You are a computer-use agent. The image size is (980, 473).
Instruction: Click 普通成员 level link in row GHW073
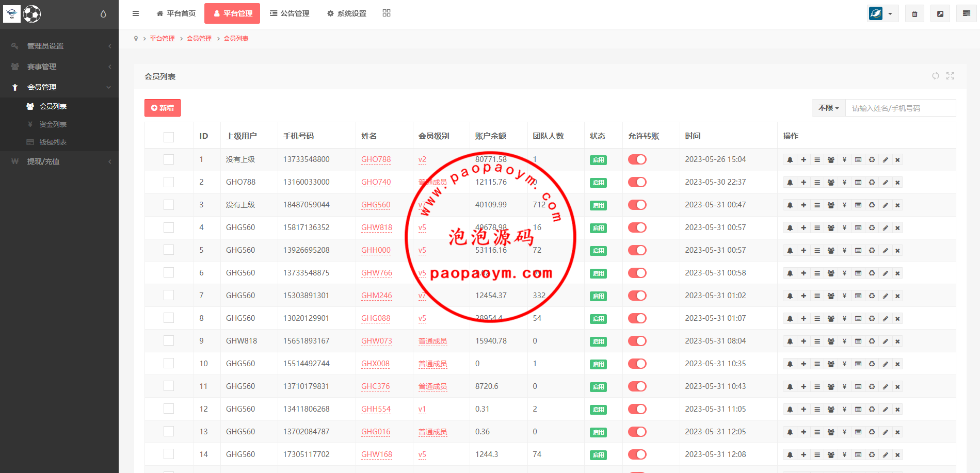click(x=432, y=341)
